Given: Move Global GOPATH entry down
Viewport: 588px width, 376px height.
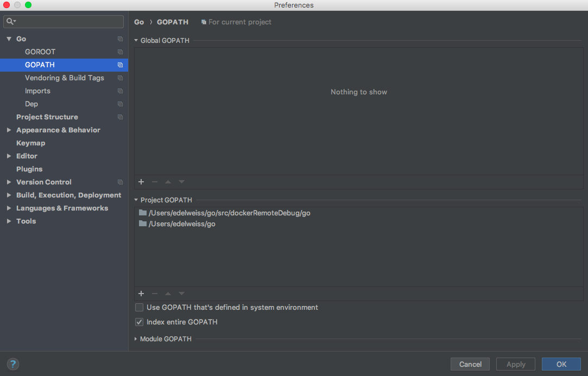Looking at the screenshot, I should 181,182.
